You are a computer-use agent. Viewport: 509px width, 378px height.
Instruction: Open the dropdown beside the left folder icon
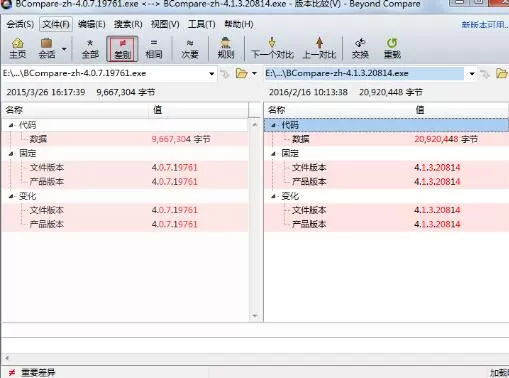pos(254,74)
